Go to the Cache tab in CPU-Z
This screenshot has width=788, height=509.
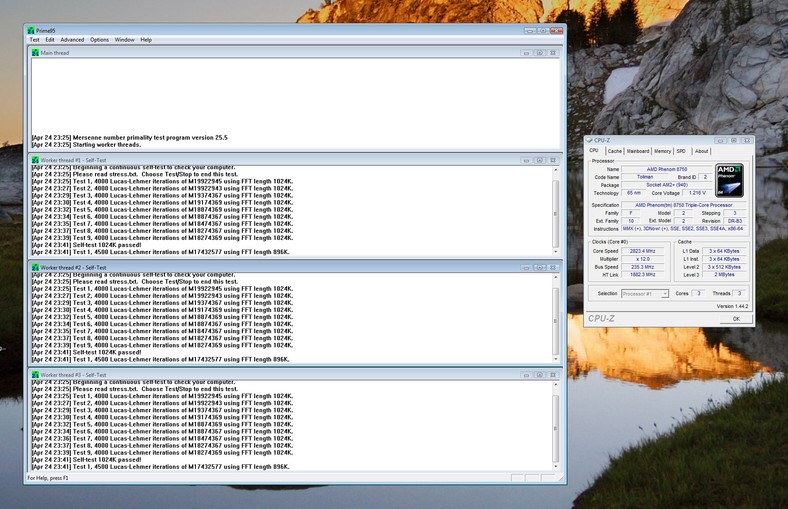(615, 151)
